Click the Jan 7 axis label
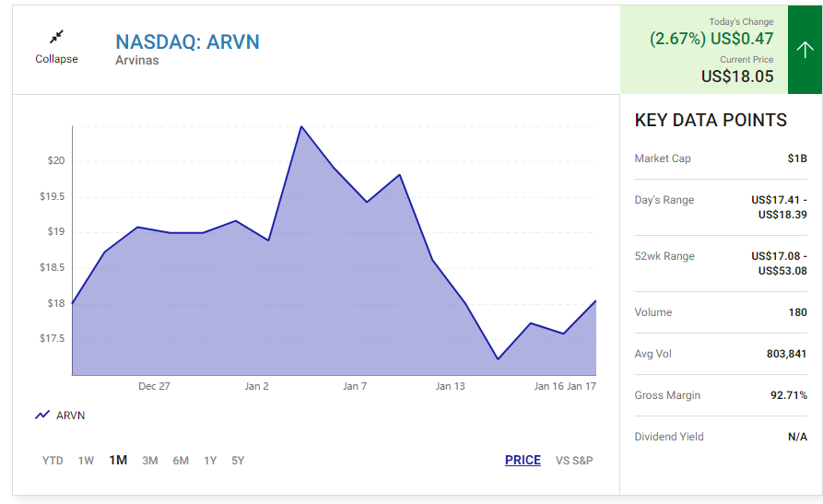Viewport: 823px width, 504px height. tap(355, 386)
